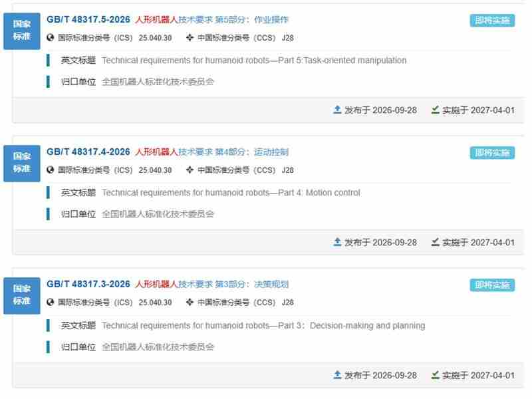
Task: Click CCS J28 in 48317.4 card
Action: click(288, 170)
